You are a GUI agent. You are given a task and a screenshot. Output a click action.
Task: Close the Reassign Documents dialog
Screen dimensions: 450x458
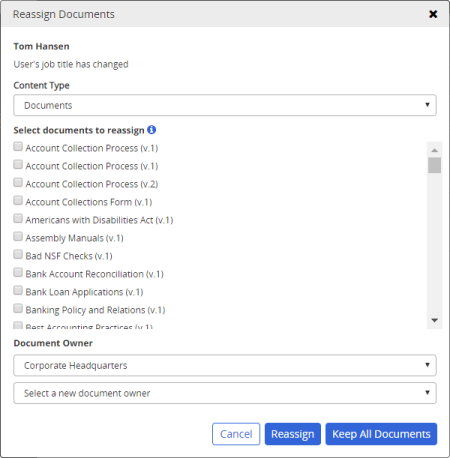tap(433, 14)
